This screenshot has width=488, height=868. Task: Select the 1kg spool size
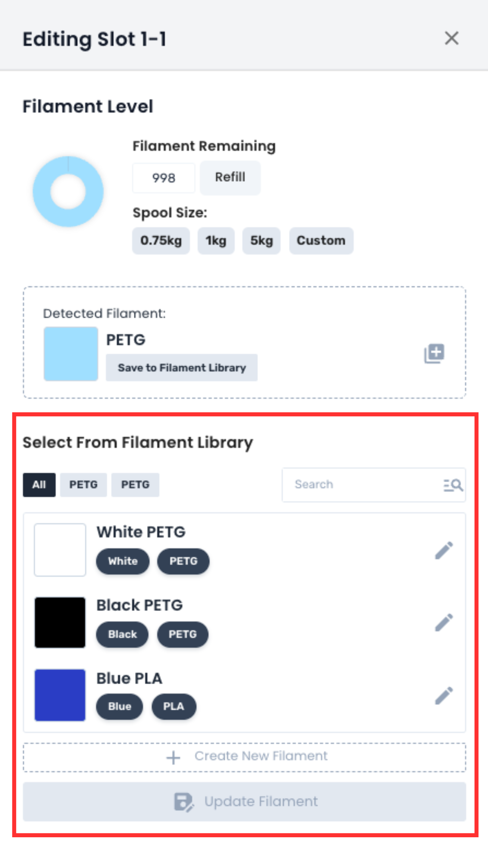tap(216, 241)
